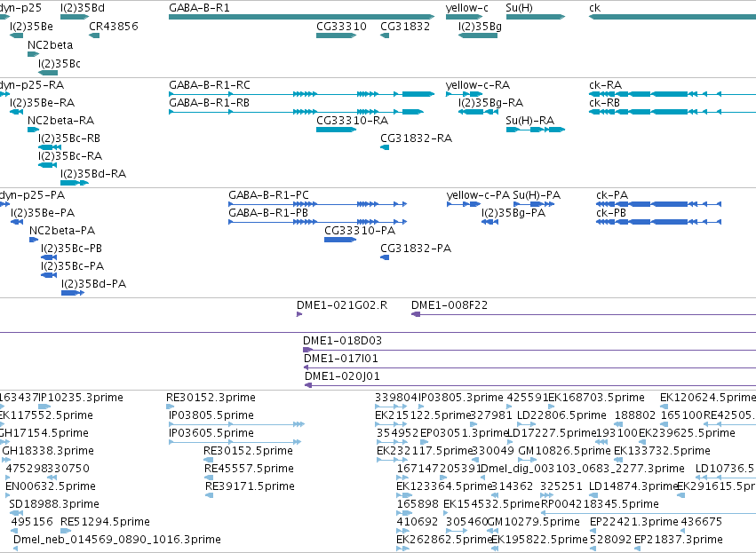Screen dimensions: 756x553
Task: Open BAC clone DME1-018D03
Action: click(x=342, y=342)
